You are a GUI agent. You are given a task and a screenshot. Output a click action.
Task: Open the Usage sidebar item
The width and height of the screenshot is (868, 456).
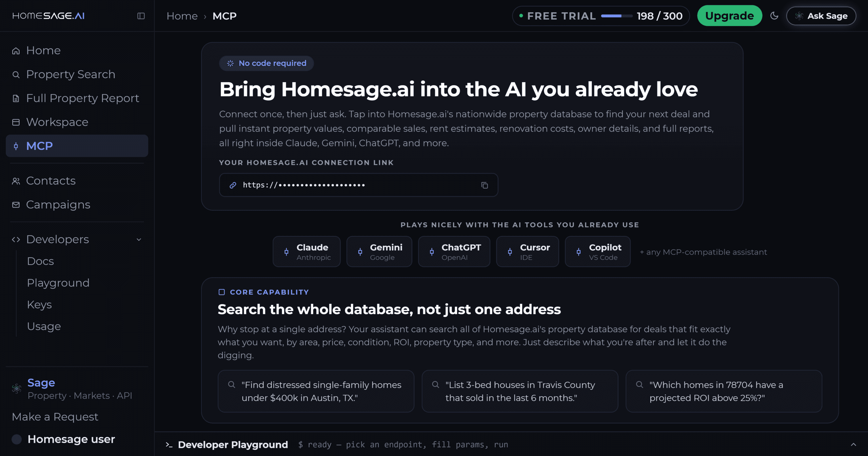coord(44,326)
